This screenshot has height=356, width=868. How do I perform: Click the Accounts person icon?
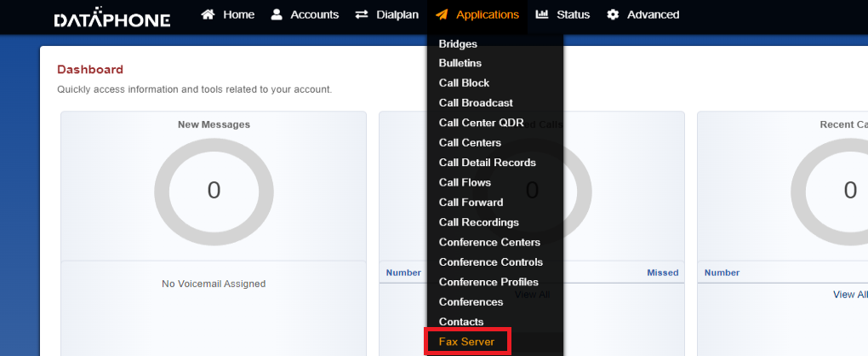[277, 14]
